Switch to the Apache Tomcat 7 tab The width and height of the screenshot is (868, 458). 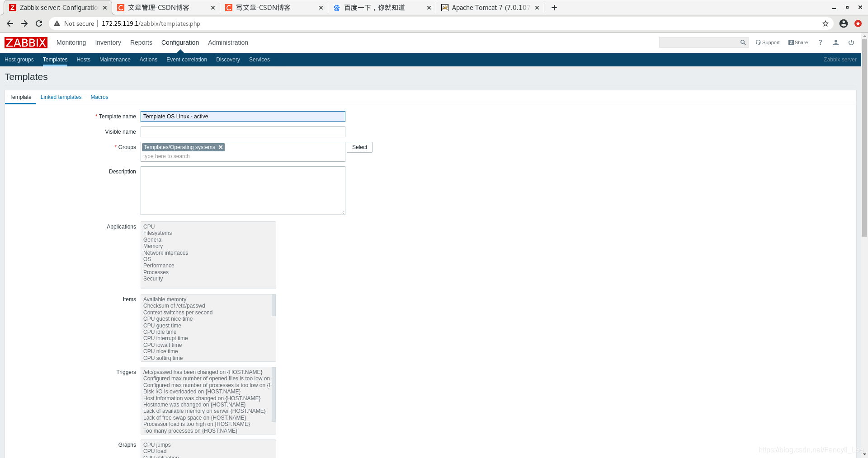(x=490, y=8)
